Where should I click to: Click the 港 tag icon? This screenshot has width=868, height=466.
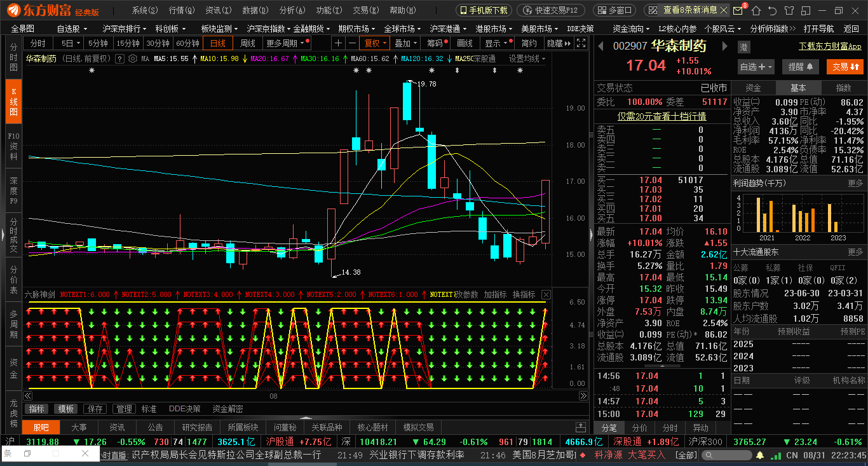(x=743, y=46)
